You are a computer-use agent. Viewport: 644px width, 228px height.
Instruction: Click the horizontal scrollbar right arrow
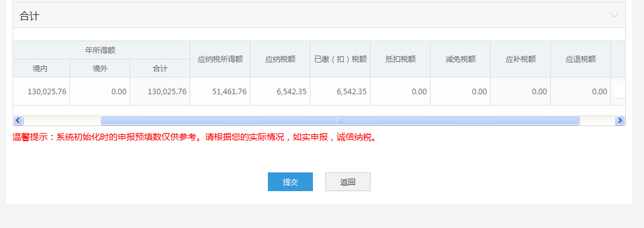tap(620, 120)
